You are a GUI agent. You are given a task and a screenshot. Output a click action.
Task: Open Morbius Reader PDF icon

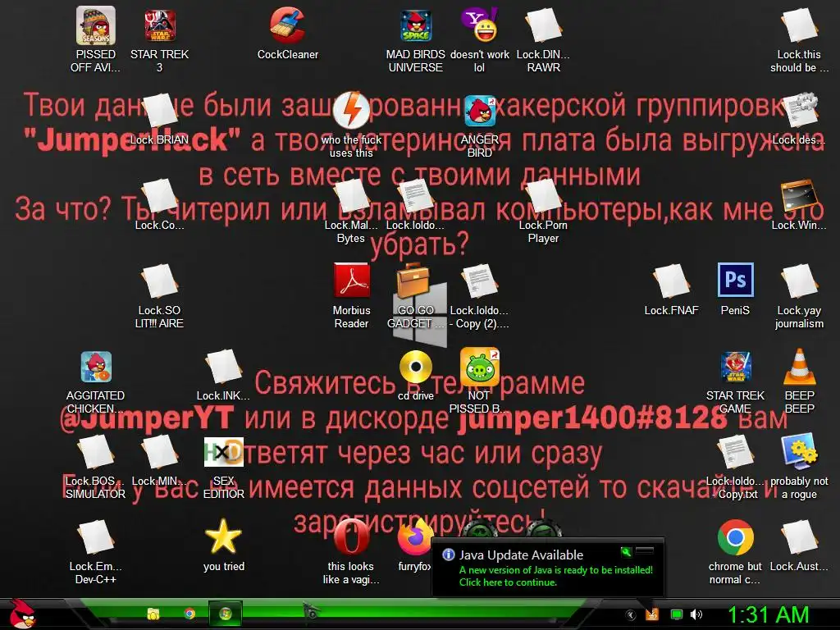[351, 281]
